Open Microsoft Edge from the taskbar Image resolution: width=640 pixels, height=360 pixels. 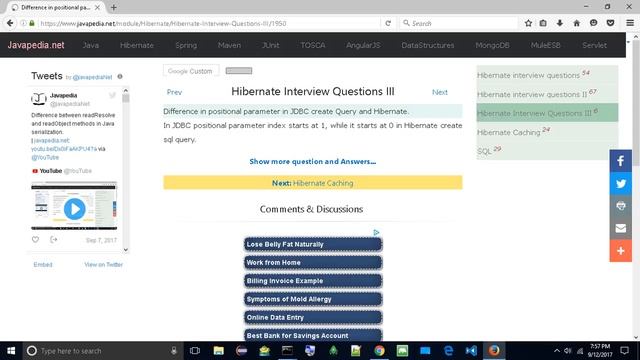click(448, 351)
